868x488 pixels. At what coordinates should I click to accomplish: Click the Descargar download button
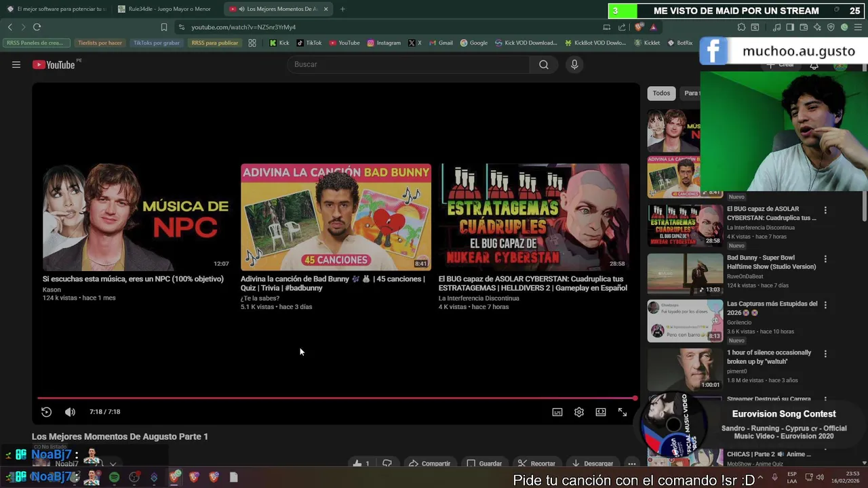tap(592, 464)
